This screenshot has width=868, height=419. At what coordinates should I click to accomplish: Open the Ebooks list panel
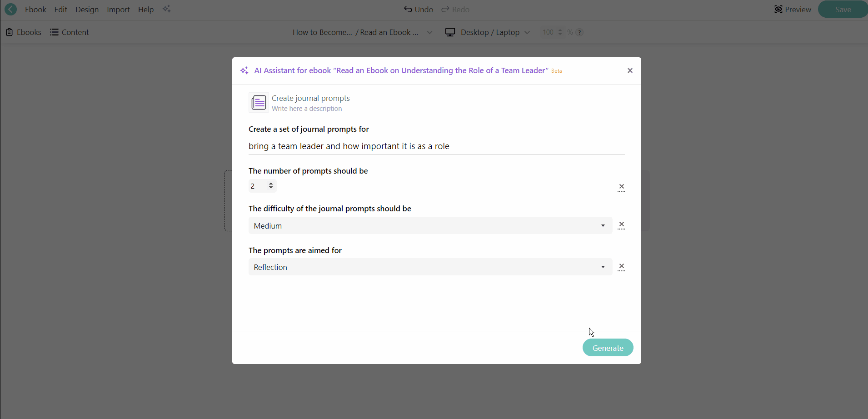[x=24, y=32]
